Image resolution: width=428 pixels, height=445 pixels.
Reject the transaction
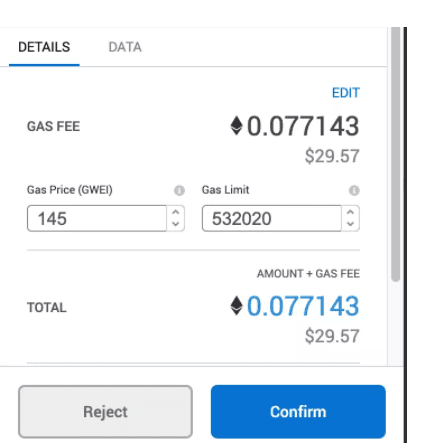click(x=105, y=412)
